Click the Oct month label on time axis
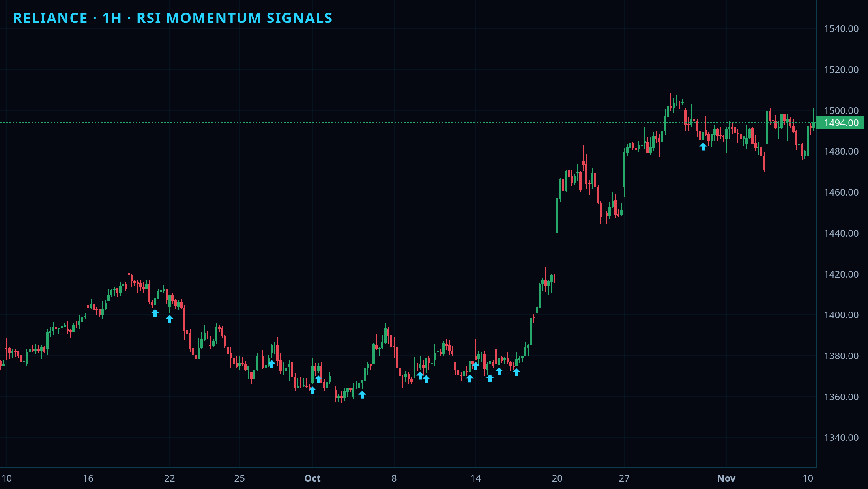This screenshot has width=868, height=489. pos(312,478)
